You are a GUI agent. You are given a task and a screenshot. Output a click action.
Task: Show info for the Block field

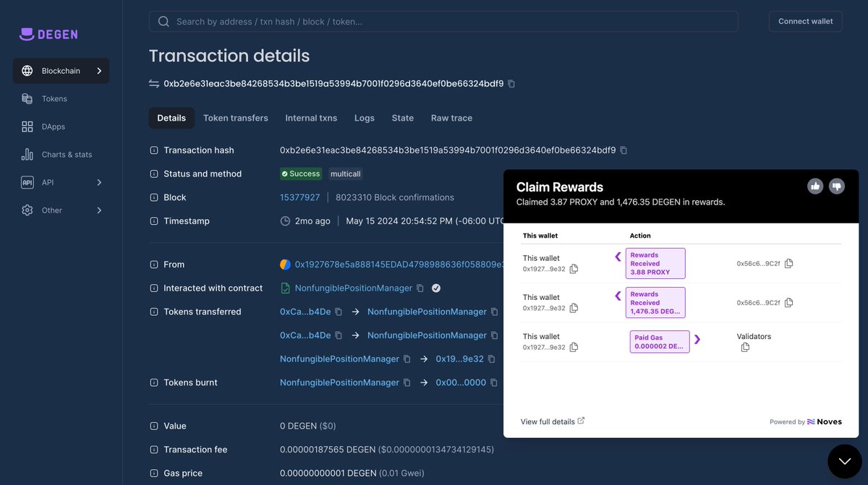pos(153,197)
